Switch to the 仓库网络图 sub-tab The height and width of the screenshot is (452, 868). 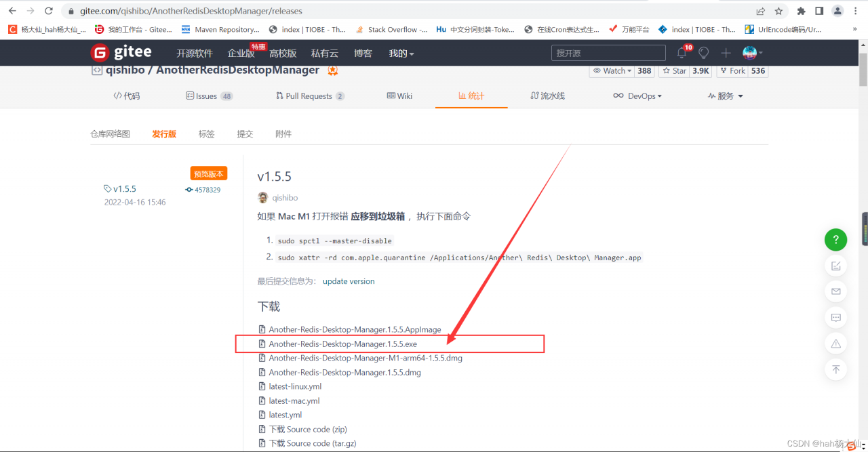click(x=110, y=134)
